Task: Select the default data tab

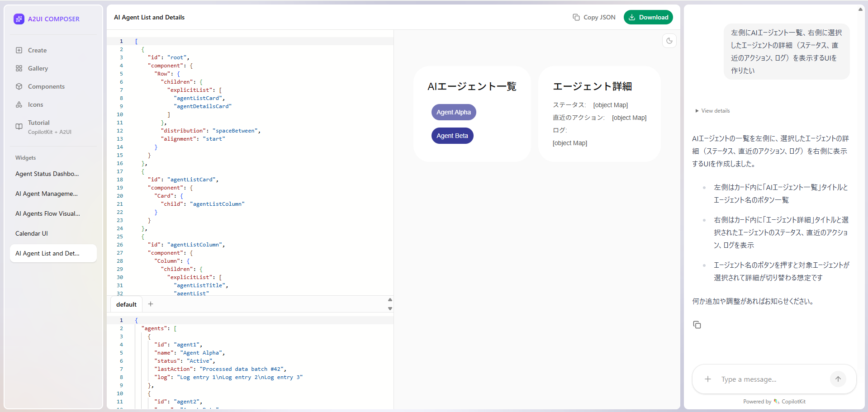Action: [x=126, y=304]
